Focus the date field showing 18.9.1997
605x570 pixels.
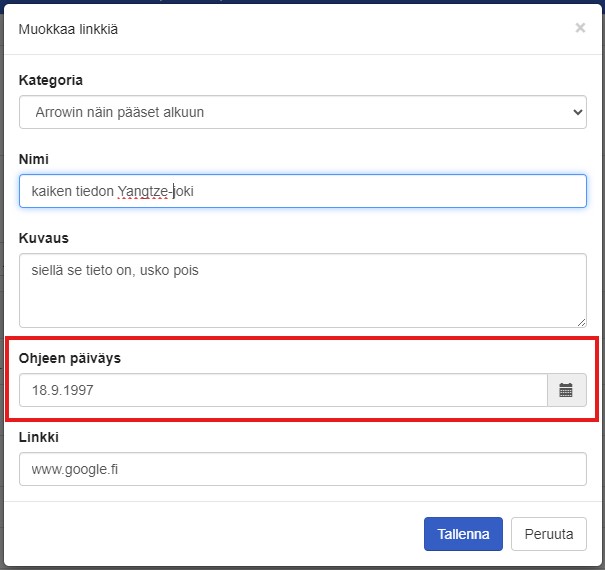[283, 390]
